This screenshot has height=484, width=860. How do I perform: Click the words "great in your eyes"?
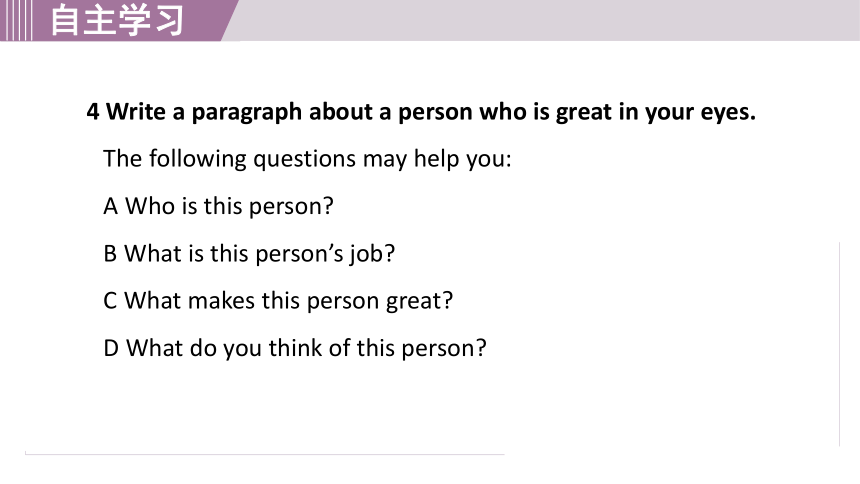pos(655,112)
